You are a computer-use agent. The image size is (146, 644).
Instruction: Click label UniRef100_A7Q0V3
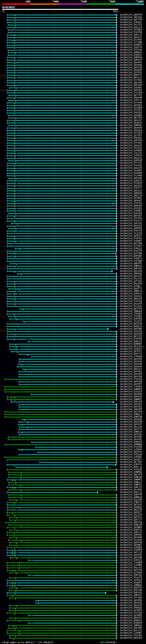coord(131,349)
